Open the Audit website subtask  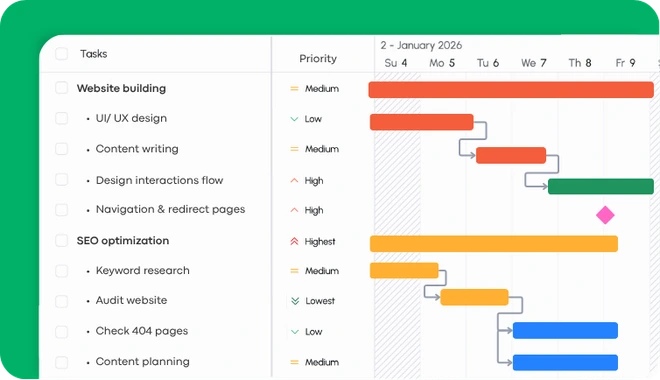point(131,300)
